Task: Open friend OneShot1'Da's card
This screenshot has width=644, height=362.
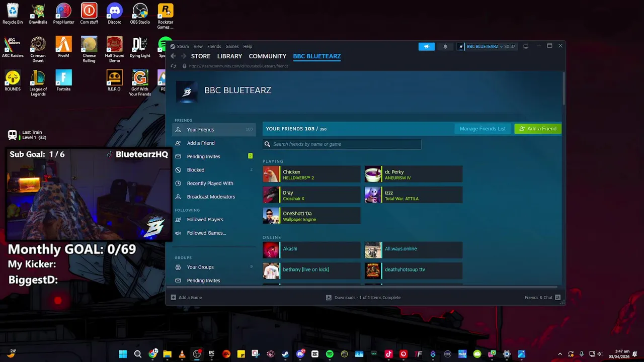Action: (311, 216)
